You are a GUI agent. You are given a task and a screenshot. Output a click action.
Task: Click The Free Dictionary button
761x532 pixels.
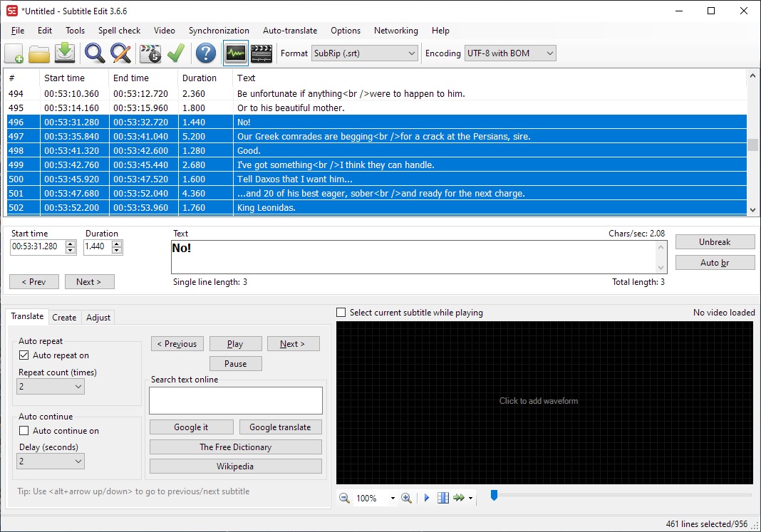click(236, 447)
